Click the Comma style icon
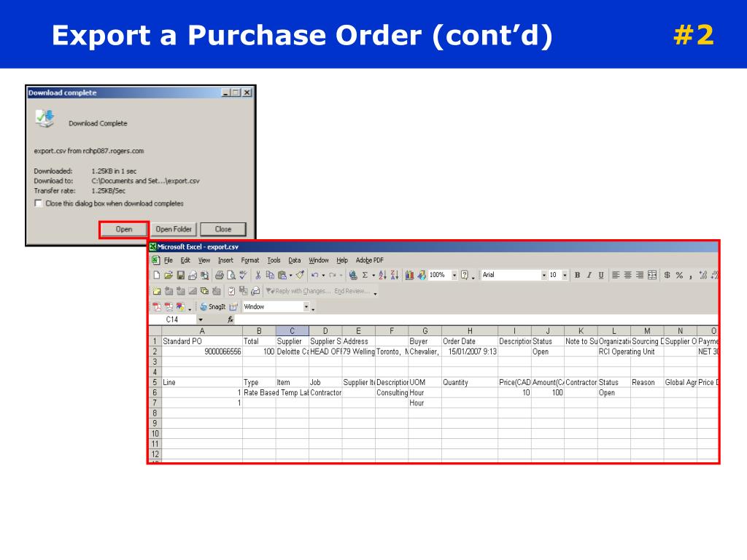The height and width of the screenshot is (560, 747). pyautogui.click(x=690, y=275)
